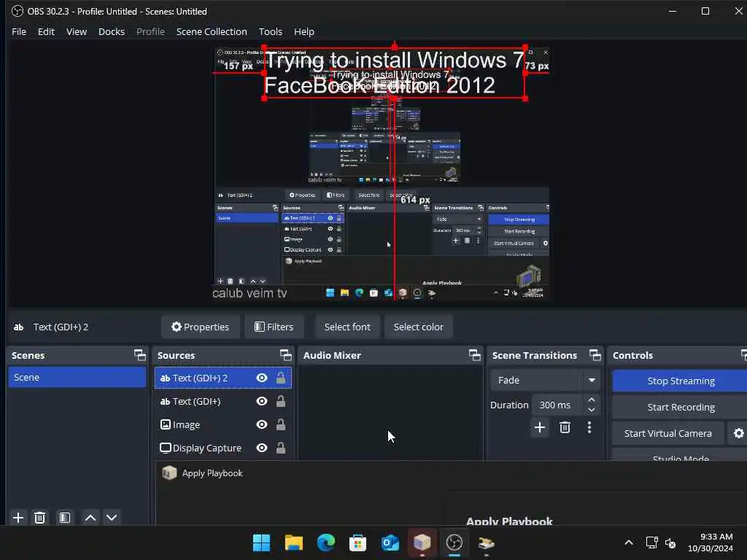Screen dimensions: 747x560
Task: Pop out the Scenes dock
Action: 139,355
